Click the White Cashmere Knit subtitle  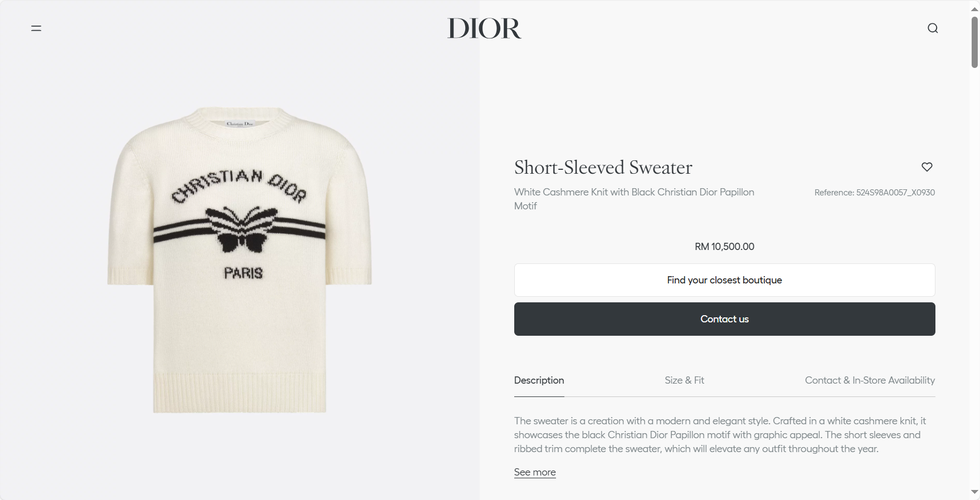point(634,199)
